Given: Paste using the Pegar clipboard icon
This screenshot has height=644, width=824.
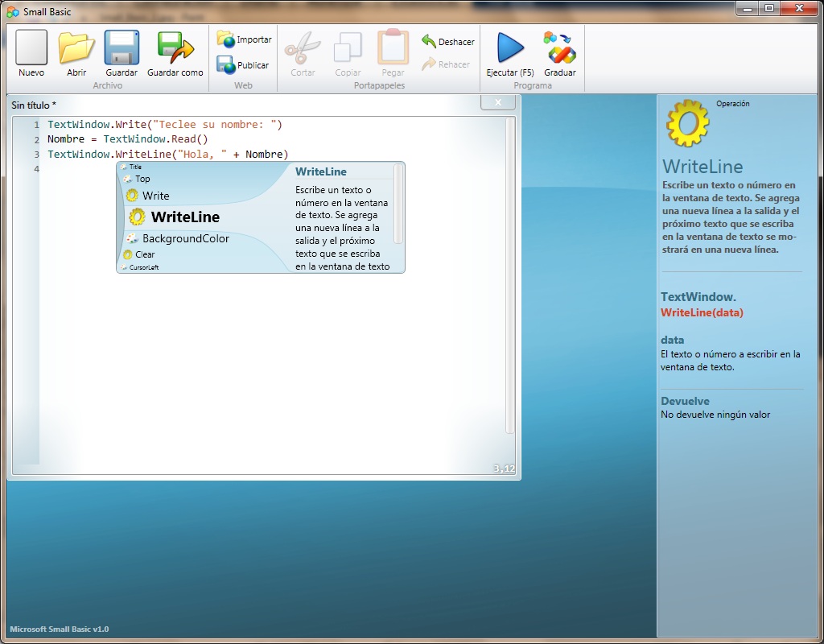Looking at the screenshot, I should 393,47.
